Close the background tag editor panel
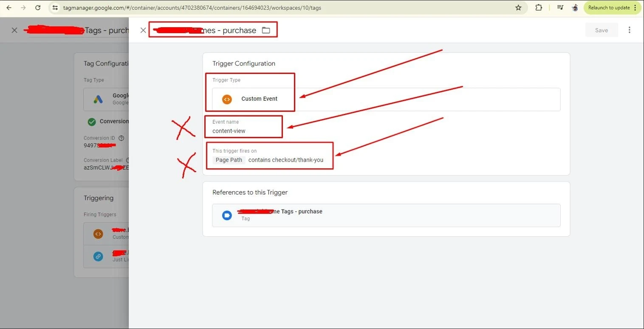 pos(14,30)
